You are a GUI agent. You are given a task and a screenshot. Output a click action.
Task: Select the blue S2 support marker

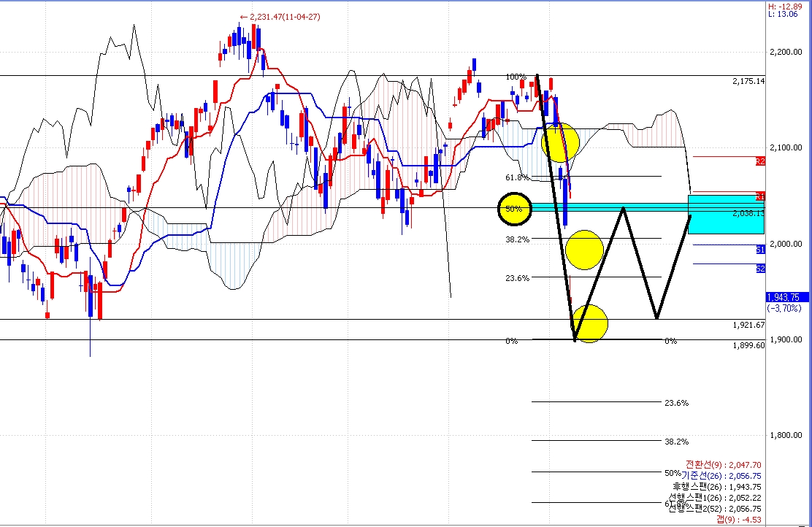click(760, 269)
